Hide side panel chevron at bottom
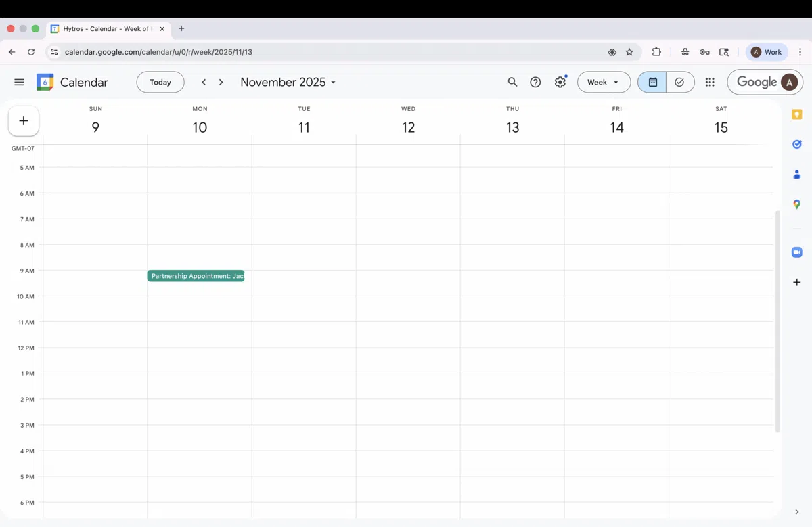 tap(797, 512)
